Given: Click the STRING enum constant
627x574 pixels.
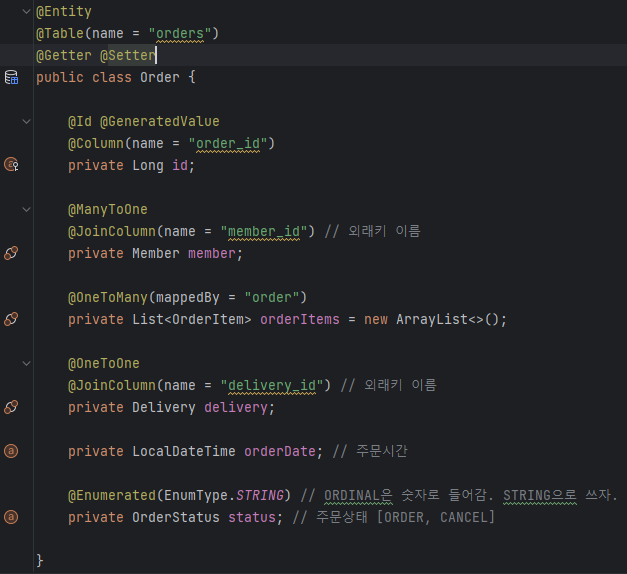Looking at the screenshot, I should tap(260, 495).
